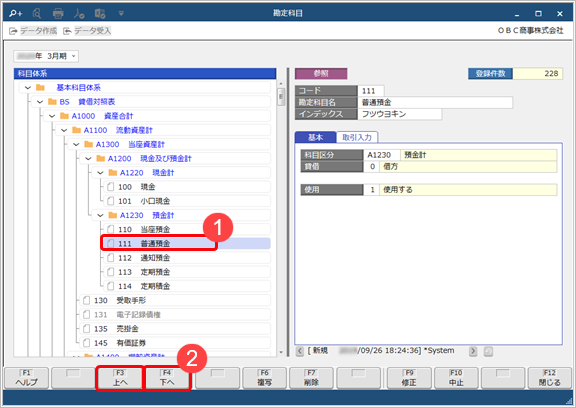The width and height of the screenshot is (576, 408).
Task: Click the printer icon in title bar
Action: click(58, 14)
